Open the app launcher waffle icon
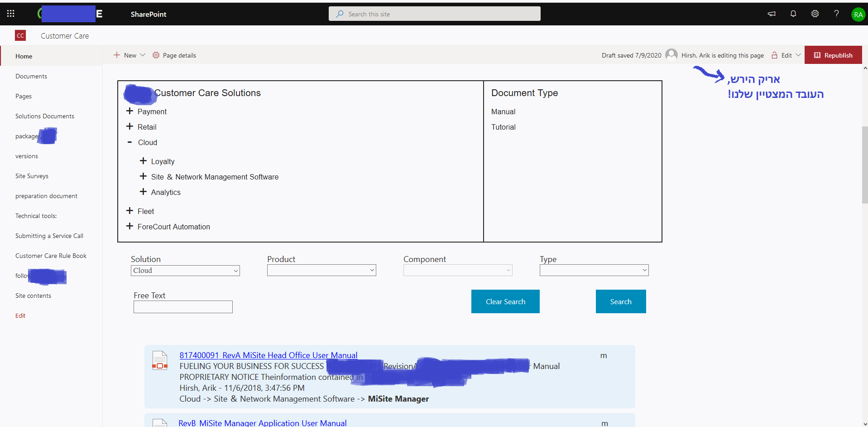 pos(11,14)
